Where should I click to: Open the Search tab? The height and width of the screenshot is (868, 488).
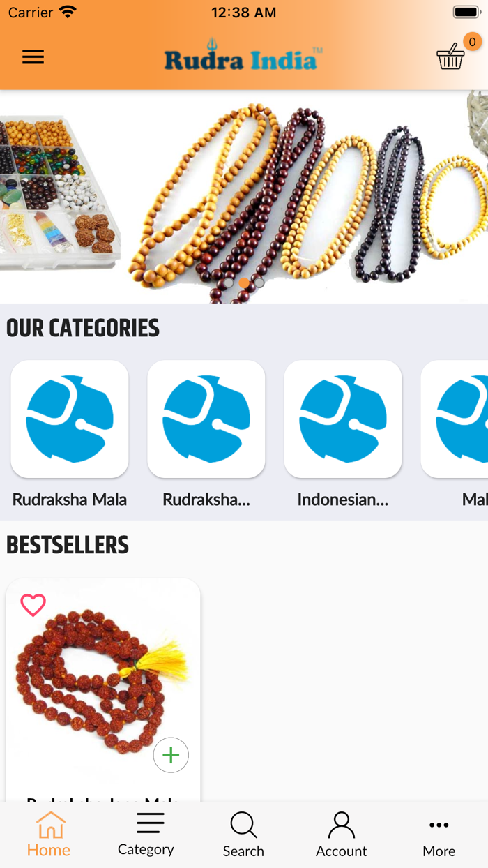(x=243, y=835)
